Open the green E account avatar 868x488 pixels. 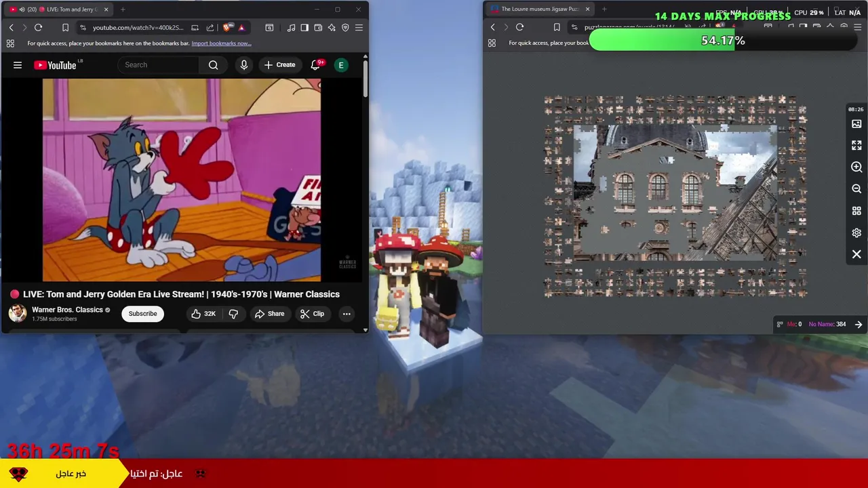coord(341,65)
